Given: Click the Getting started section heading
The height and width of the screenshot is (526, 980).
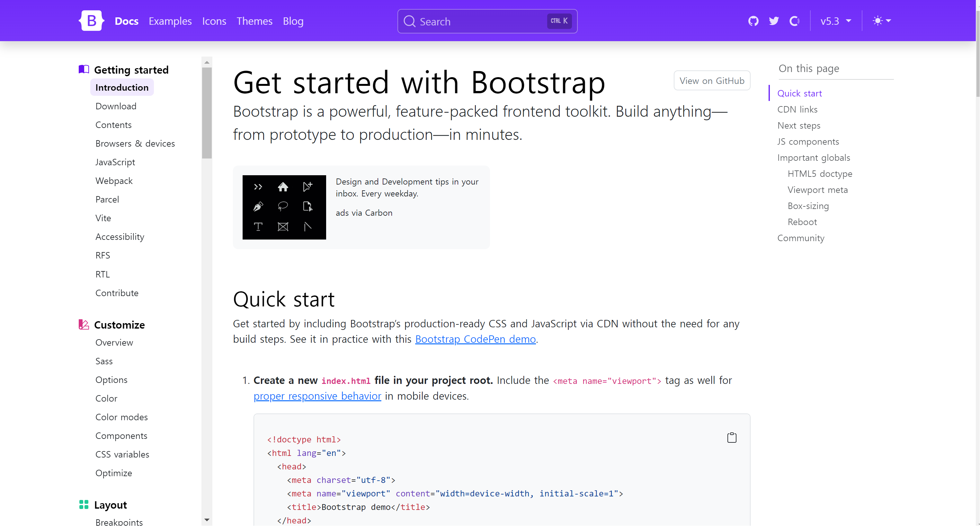Looking at the screenshot, I should (131, 70).
